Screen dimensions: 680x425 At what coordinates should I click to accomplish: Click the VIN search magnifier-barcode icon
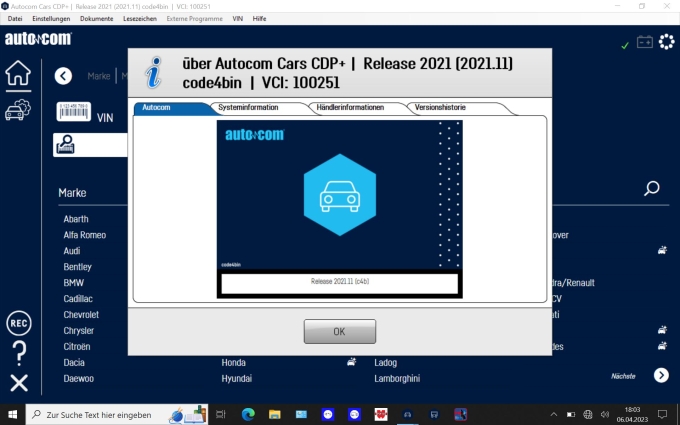(x=65, y=144)
